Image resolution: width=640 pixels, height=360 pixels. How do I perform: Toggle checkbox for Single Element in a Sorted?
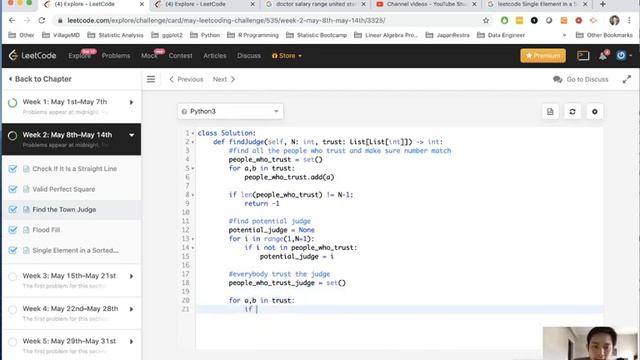pos(13,250)
